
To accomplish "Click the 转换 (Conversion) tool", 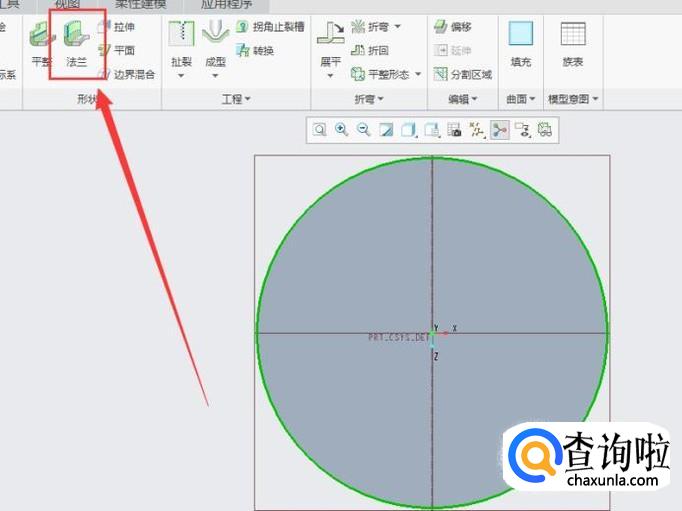I will 255,50.
